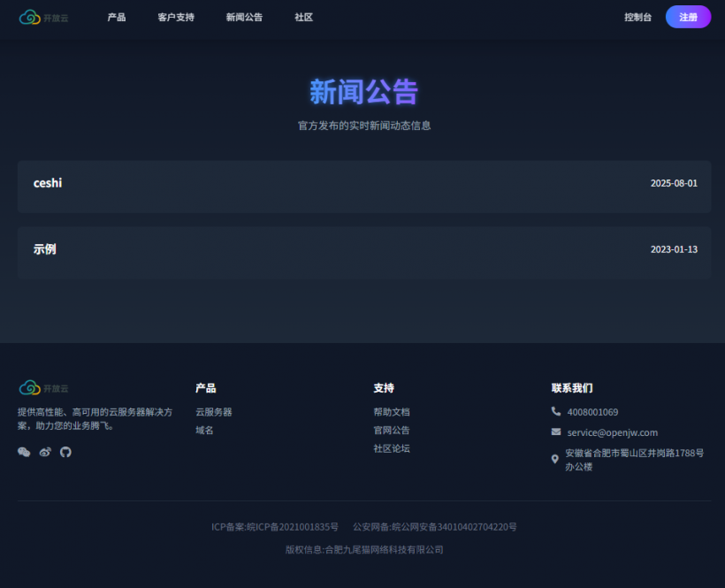Open the ceshi news announcement

(x=48, y=183)
